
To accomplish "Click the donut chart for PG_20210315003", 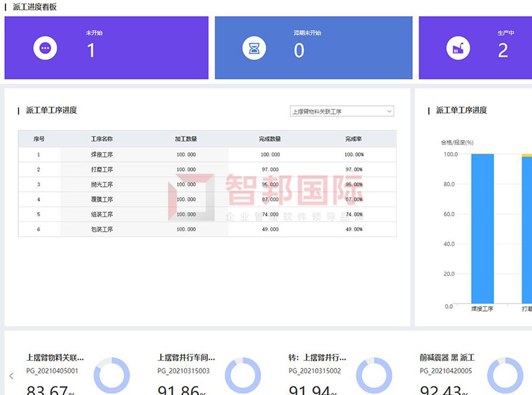I will 243,375.
